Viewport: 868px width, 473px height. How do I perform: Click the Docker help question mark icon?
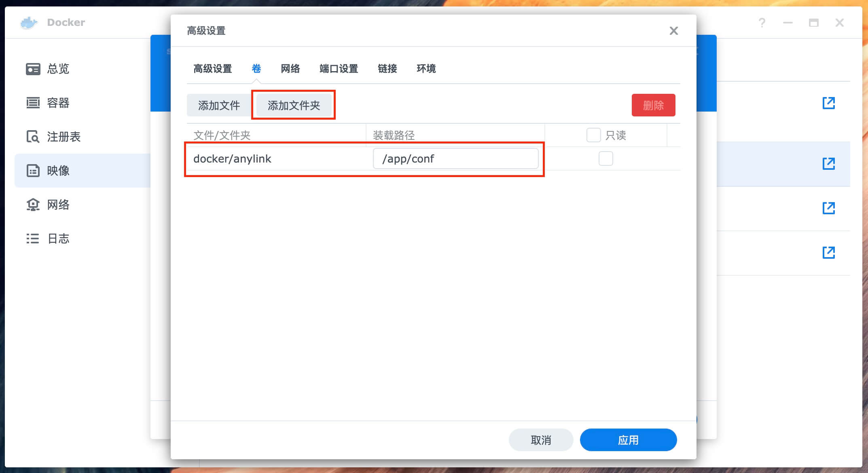coord(762,23)
